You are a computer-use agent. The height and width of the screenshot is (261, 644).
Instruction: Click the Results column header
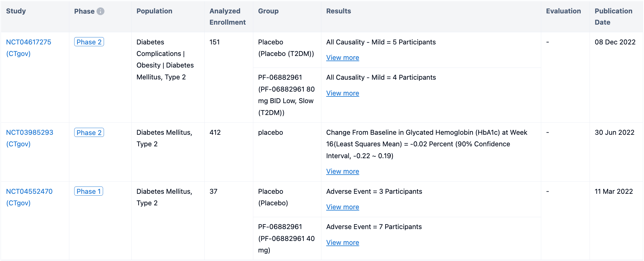[338, 11]
